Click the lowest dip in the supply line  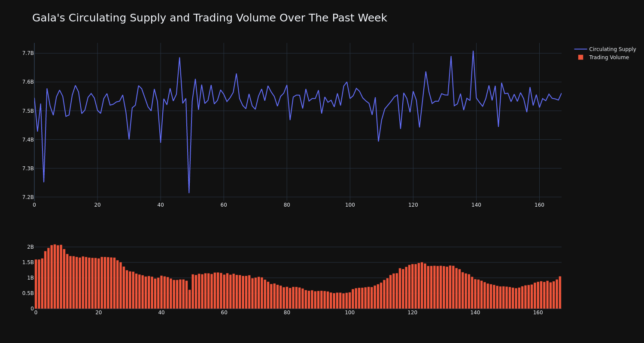189,193
